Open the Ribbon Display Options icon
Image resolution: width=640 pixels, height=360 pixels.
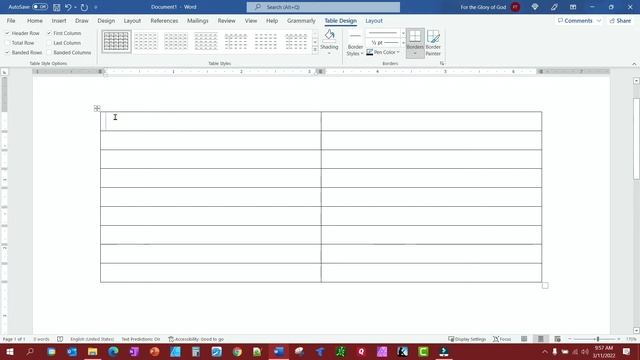coord(573,7)
